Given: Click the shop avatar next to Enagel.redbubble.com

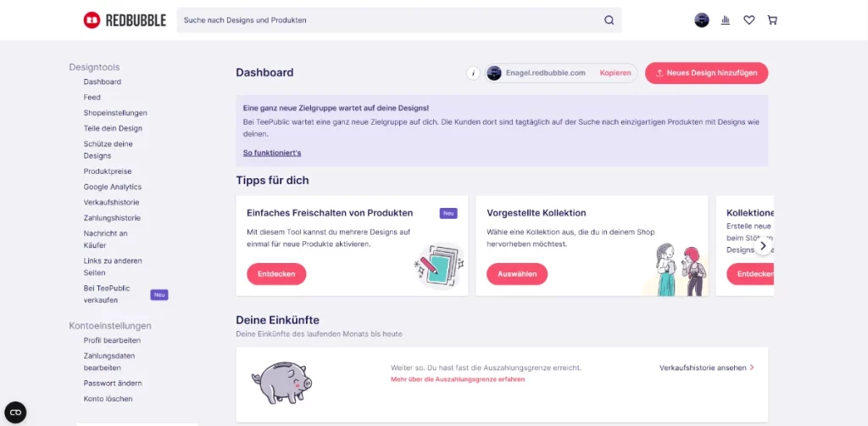Looking at the screenshot, I should pos(494,73).
